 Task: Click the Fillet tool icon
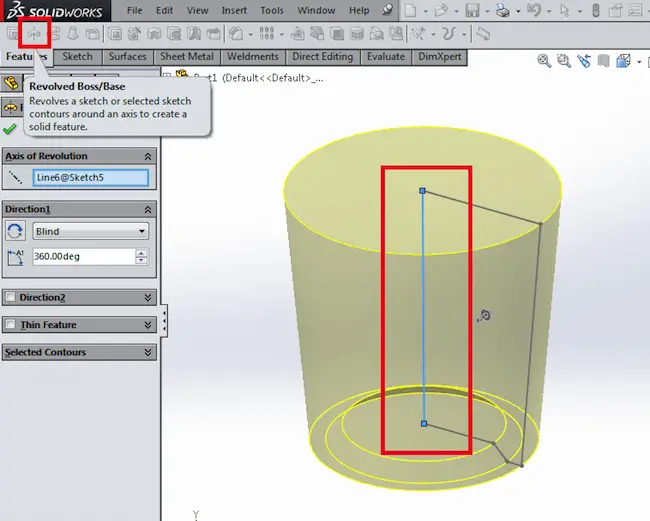click(x=237, y=34)
